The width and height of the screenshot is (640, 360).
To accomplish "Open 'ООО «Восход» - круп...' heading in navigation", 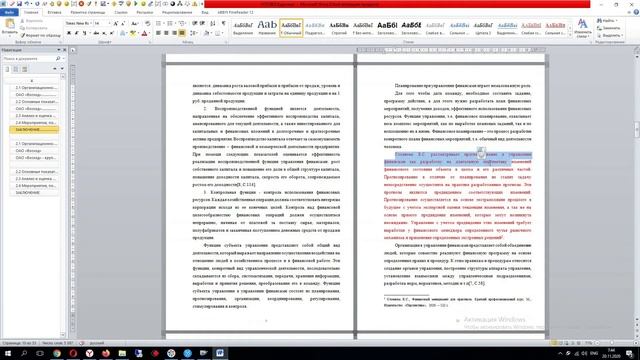I will [x=36, y=158].
